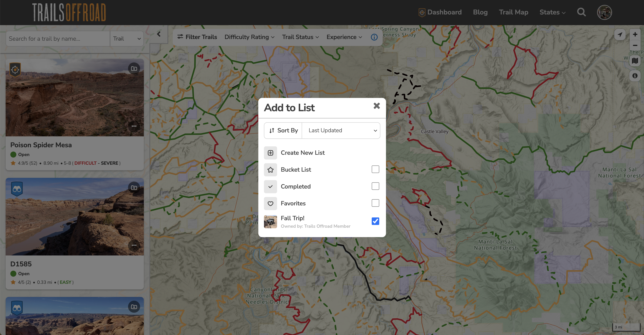
Task: Click the Sort By label button
Action: pyautogui.click(x=283, y=130)
